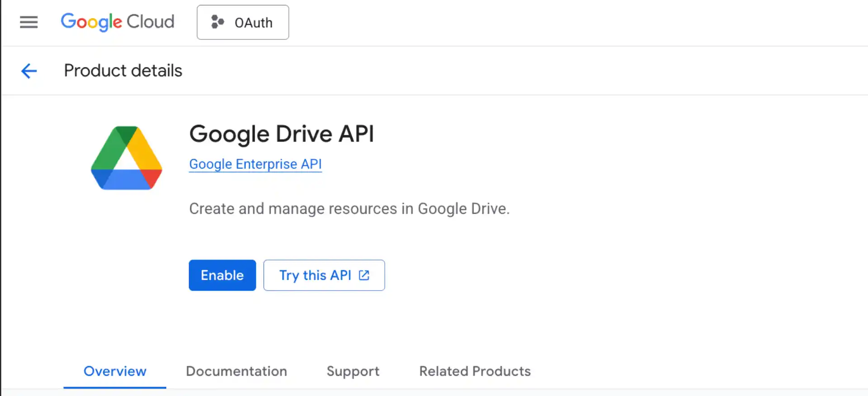Image resolution: width=868 pixels, height=396 pixels.
Task: Click the Google Drive API title text
Action: click(282, 134)
